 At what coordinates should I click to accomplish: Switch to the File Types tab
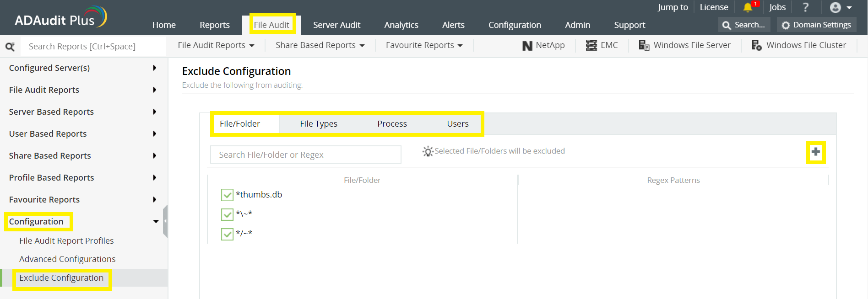tap(319, 124)
